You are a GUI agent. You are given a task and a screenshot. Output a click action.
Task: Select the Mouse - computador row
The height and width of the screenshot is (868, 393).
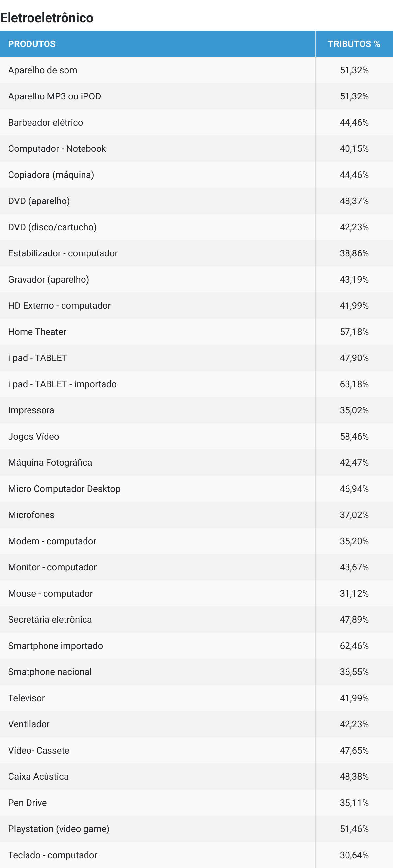tap(196, 593)
